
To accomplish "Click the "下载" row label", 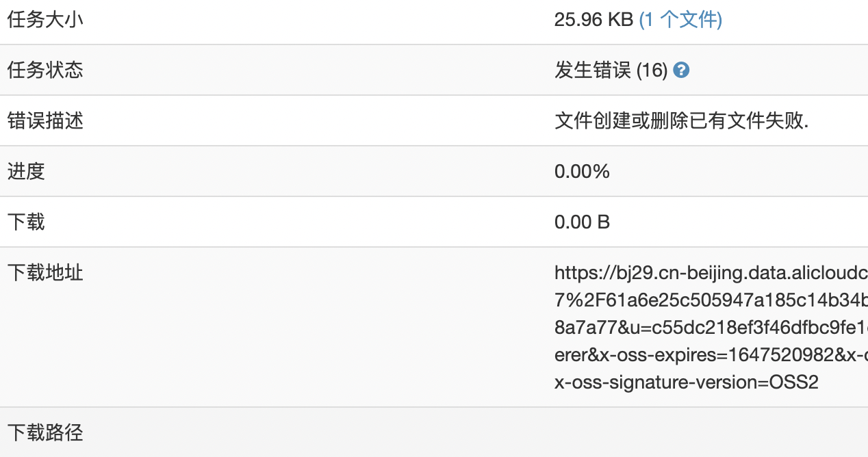I will click(25, 222).
